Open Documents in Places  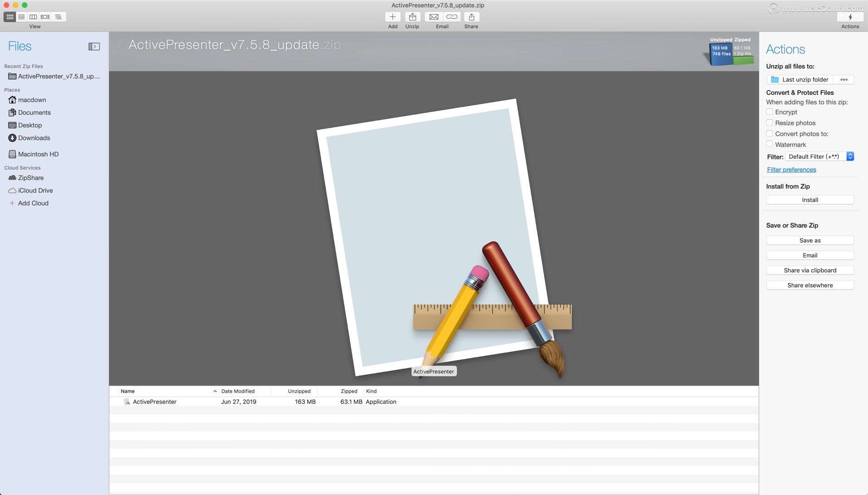click(x=29, y=112)
